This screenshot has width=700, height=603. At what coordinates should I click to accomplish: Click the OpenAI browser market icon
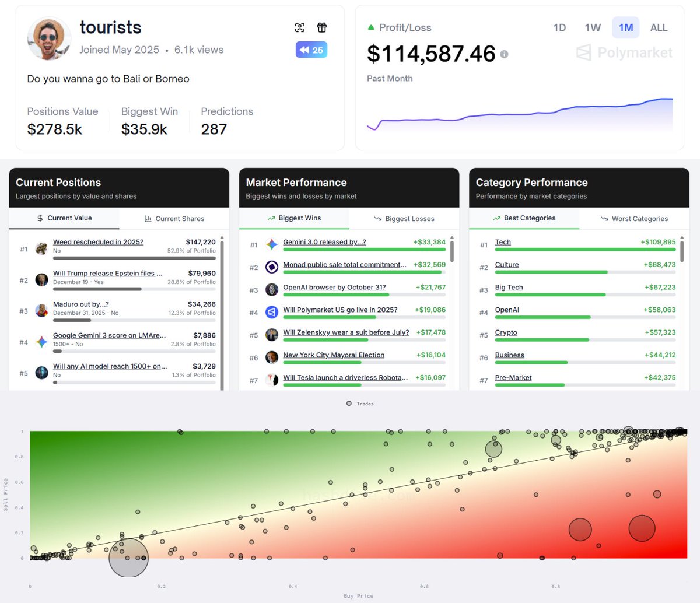coord(272,289)
